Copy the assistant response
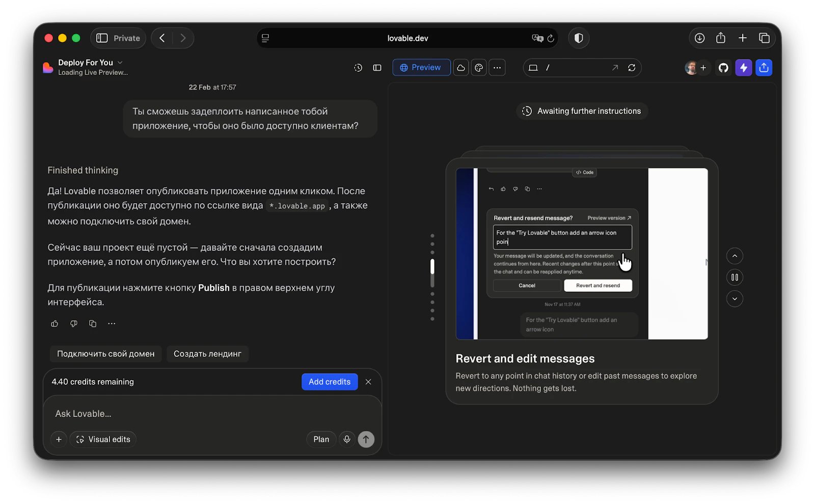The width and height of the screenshot is (815, 504). [93, 324]
